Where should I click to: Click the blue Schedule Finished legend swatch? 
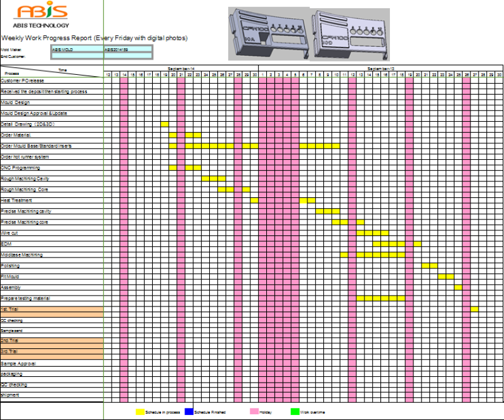pyautogui.click(x=189, y=412)
